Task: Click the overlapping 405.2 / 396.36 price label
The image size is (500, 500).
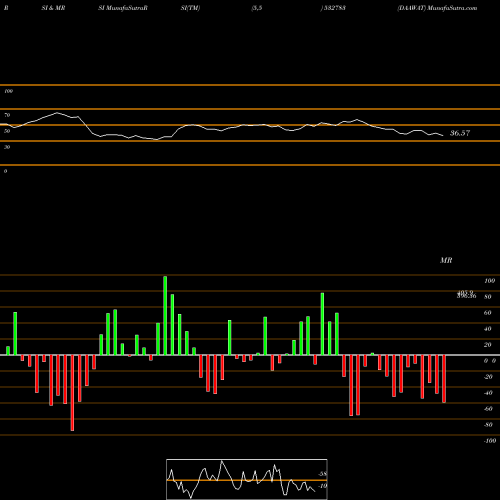Action: point(466,294)
